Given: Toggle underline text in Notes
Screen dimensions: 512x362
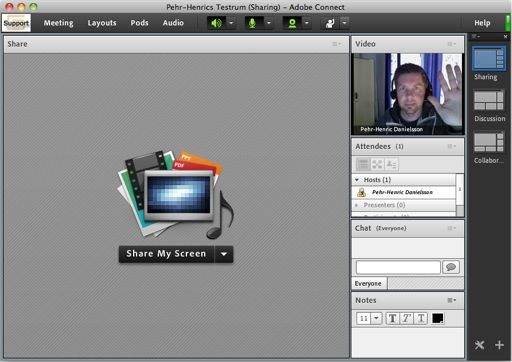Looking at the screenshot, I should [x=421, y=319].
